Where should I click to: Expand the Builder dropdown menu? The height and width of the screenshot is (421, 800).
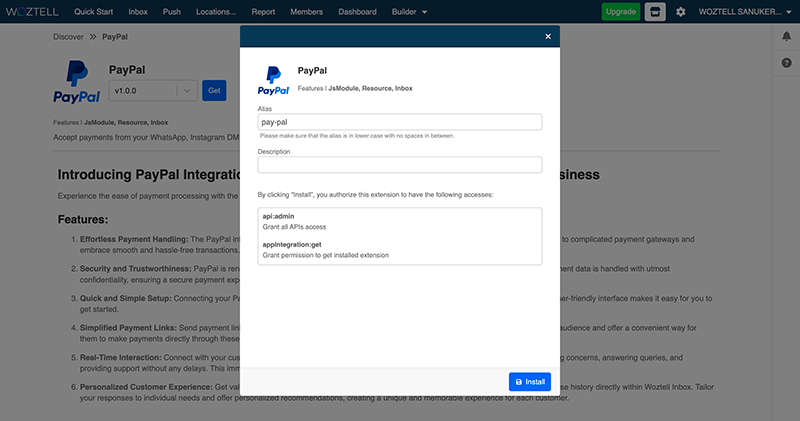coord(409,12)
